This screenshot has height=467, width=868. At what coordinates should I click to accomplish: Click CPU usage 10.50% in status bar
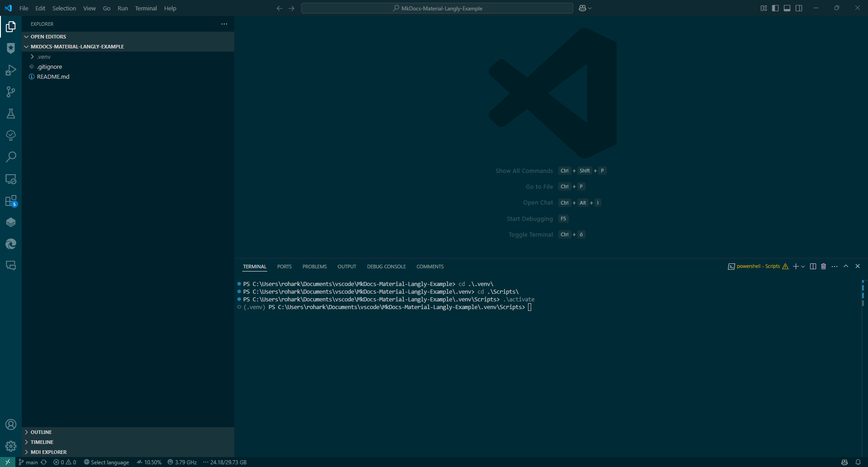[149, 462]
